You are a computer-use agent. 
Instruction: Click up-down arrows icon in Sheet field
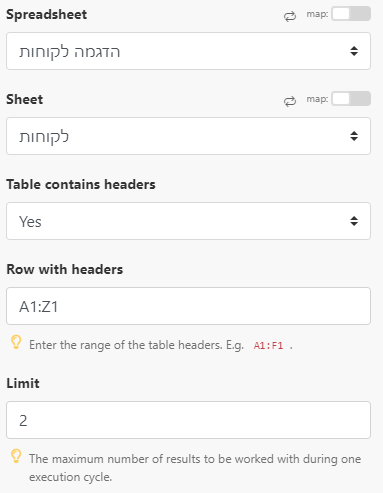[x=354, y=136]
